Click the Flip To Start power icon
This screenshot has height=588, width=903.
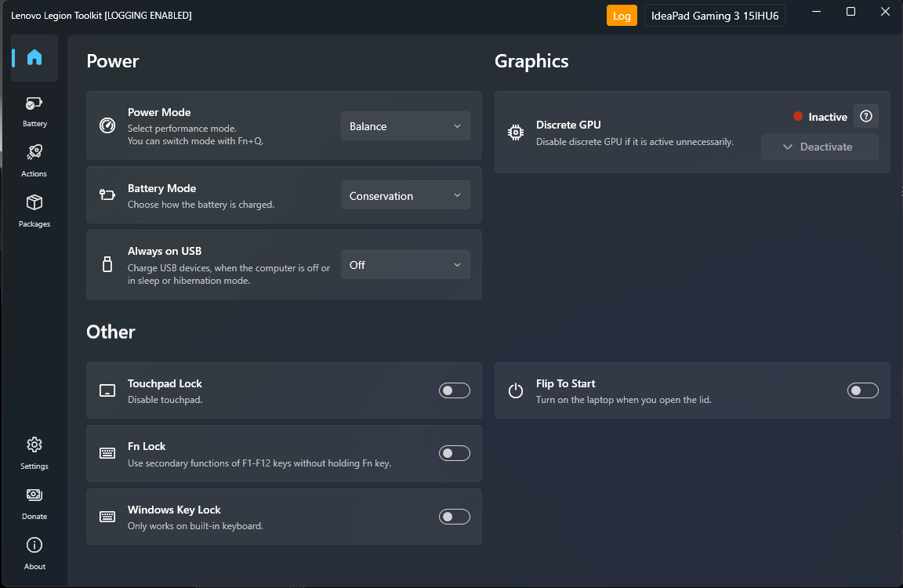click(x=516, y=390)
